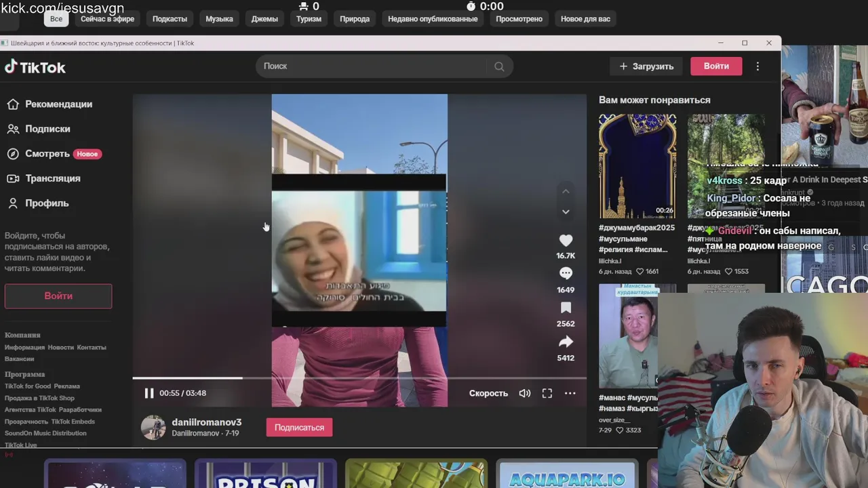Select Новое для вас chip

tap(585, 19)
